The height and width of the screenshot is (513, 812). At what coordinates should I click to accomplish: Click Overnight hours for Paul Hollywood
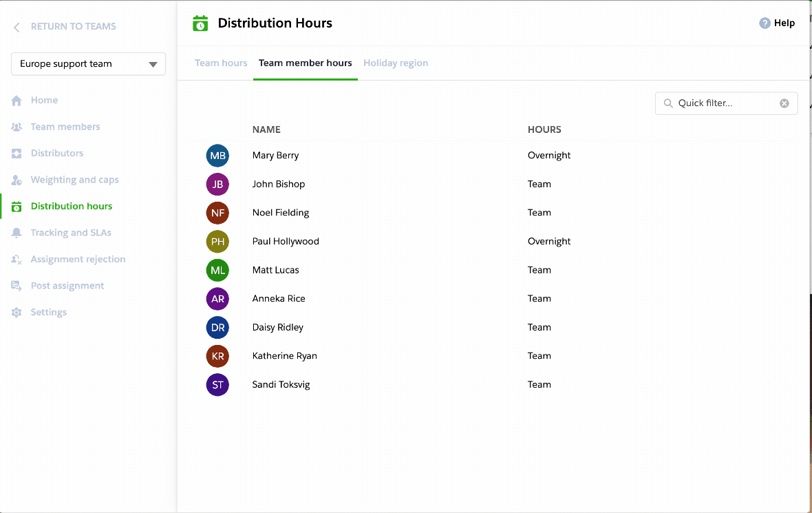[549, 242]
